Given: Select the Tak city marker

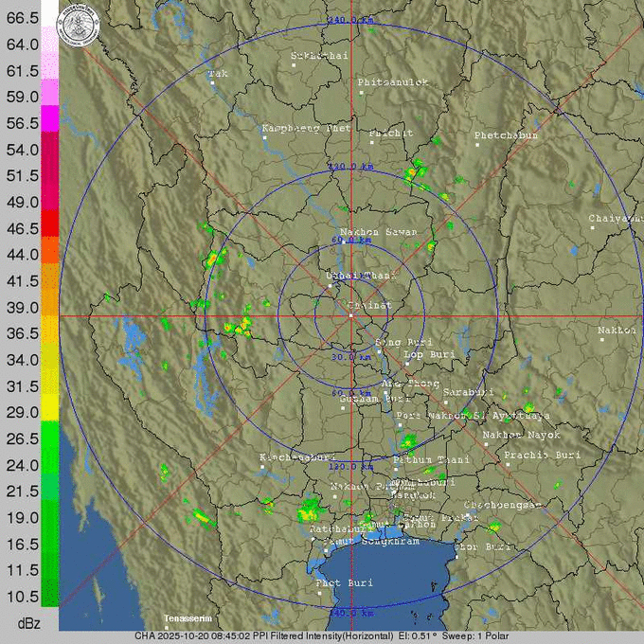Looking at the screenshot, I should 213,83.
